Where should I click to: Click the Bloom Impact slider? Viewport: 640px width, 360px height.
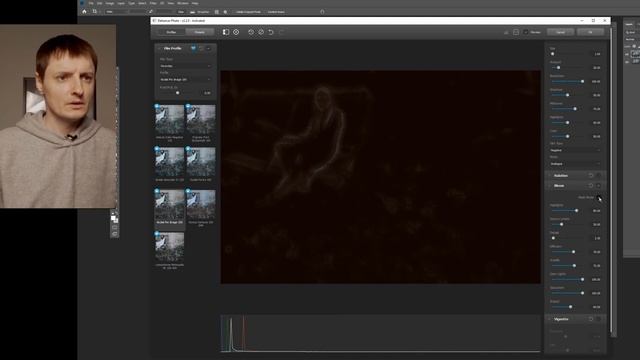pyautogui.click(x=567, y=307)
